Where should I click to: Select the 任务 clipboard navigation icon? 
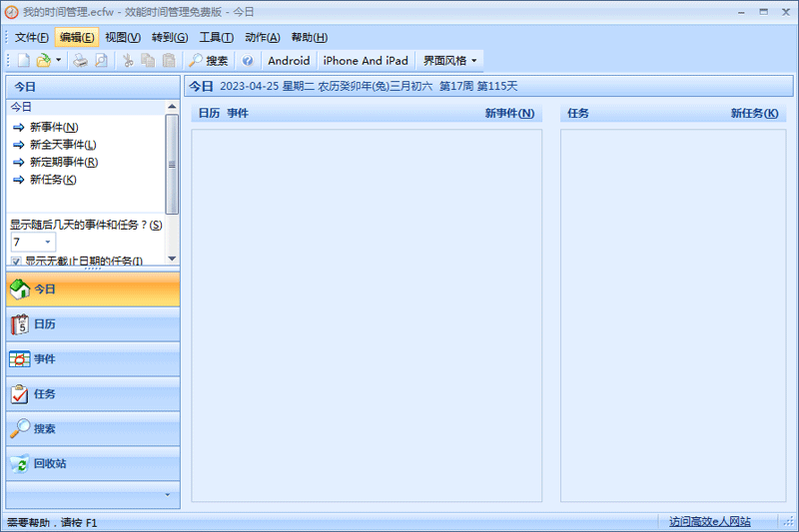[x=20, y=394]
